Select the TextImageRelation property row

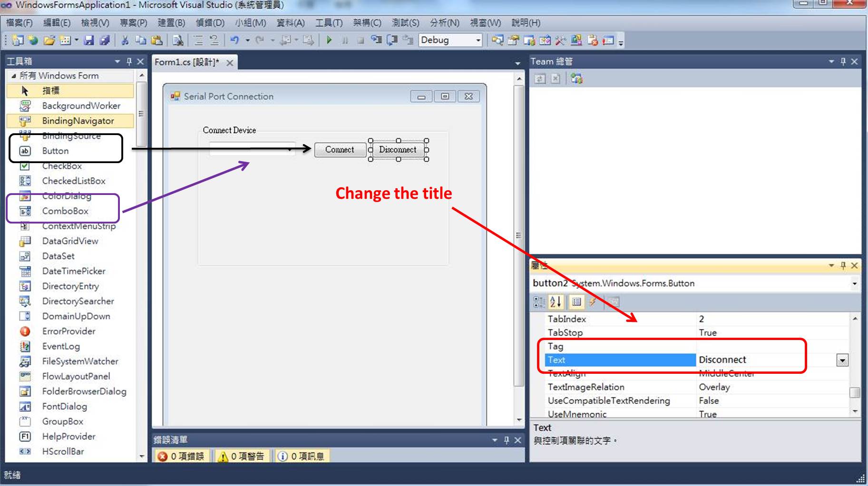[696, 387]
